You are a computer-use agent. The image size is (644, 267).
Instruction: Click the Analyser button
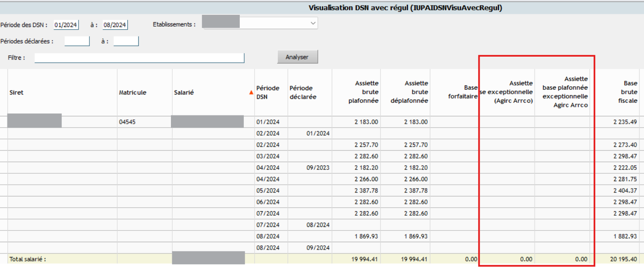297,57
